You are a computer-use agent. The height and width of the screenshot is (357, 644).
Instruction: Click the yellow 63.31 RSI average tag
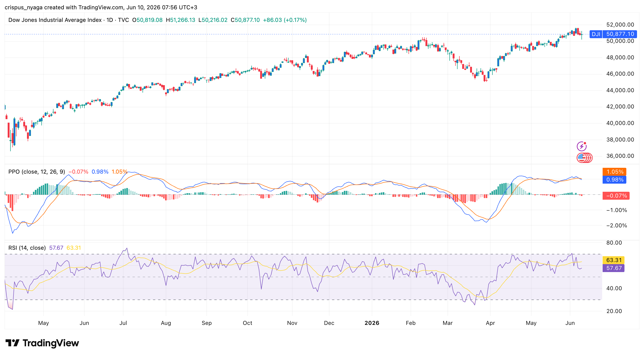(614, 260)
